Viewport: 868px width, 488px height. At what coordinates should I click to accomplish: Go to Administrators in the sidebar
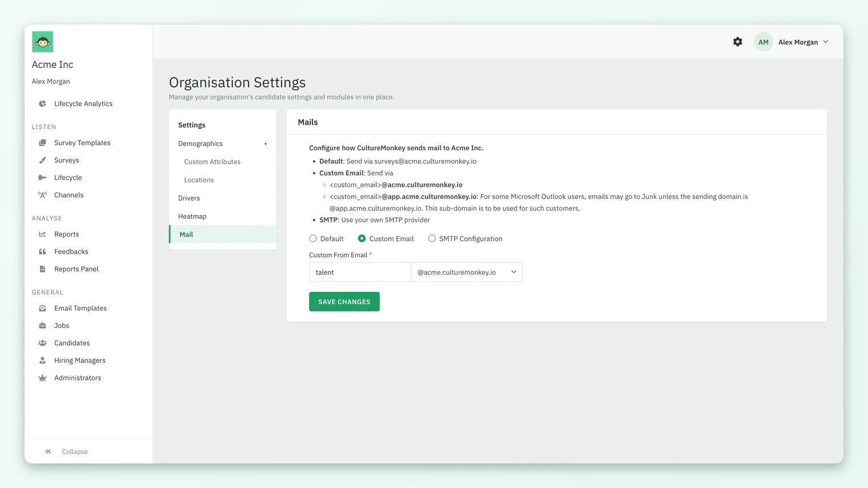click(x=78, y=378)
